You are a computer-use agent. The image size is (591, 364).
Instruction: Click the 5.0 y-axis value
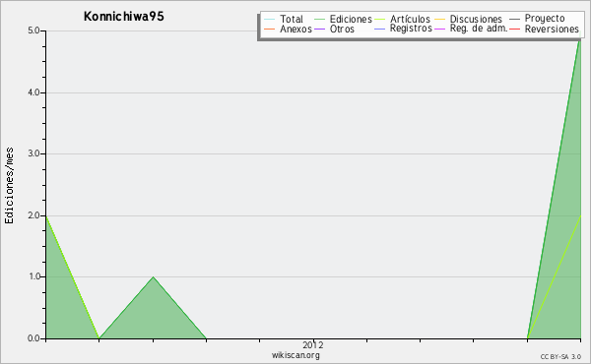[33, 30]
